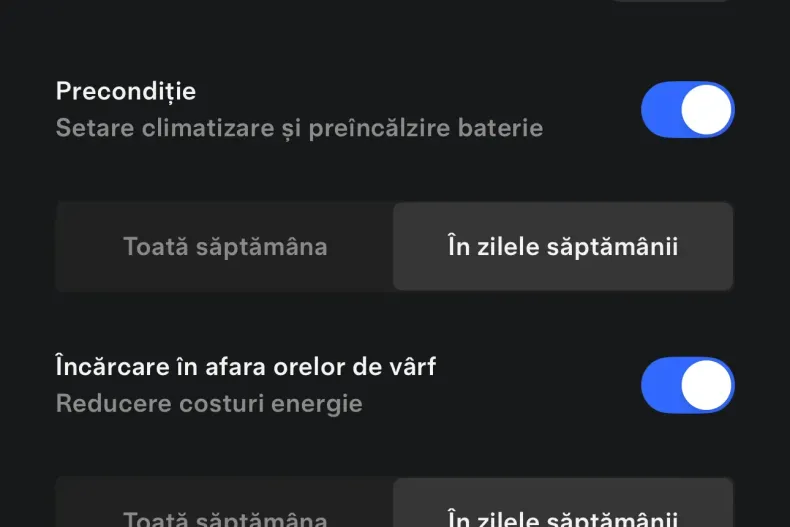
Task: Set off-peak charging to all week
Action: pyautogui.click(x=225, y=514)
